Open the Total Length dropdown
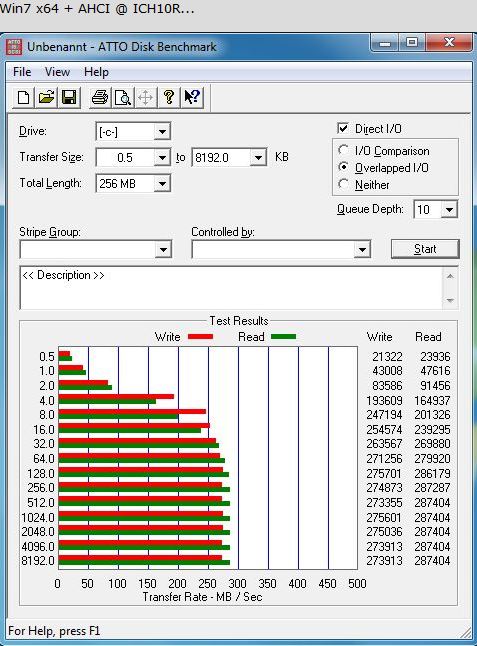Image resolution: width=477 pixels, height=646 pixels. [162, 183]
